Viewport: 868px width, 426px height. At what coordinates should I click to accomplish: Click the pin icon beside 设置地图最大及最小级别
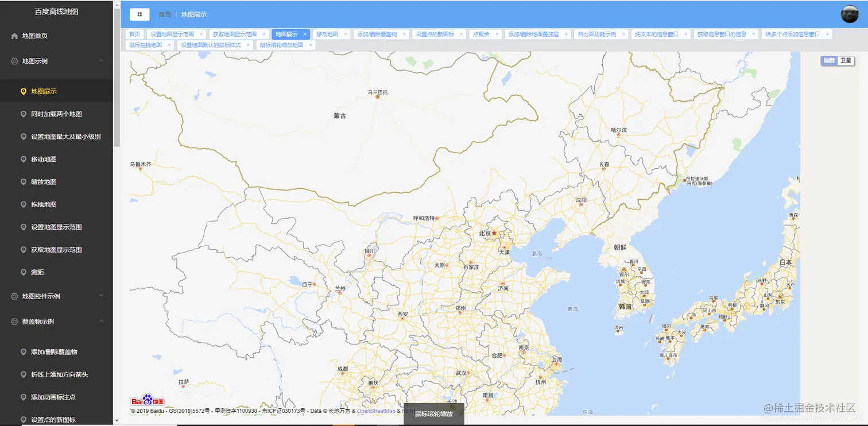(x=24, y=137)
